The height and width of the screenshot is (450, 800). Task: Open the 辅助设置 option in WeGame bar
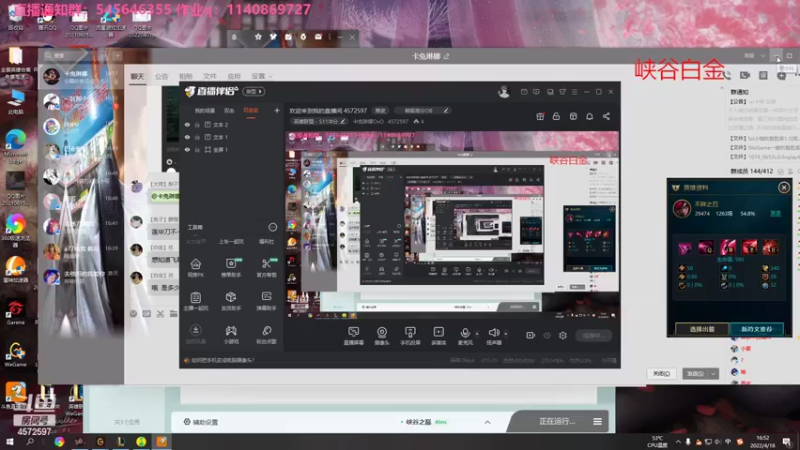click(201, 422)
